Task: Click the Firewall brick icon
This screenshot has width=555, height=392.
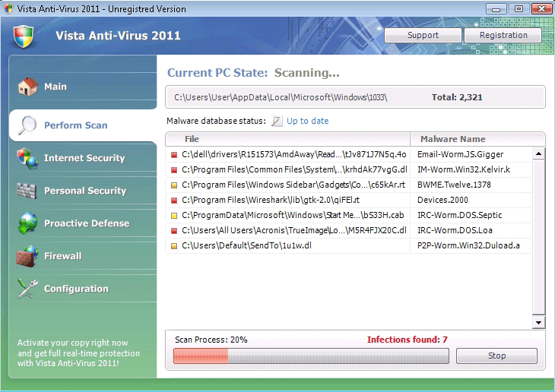Action: [27, 256]
